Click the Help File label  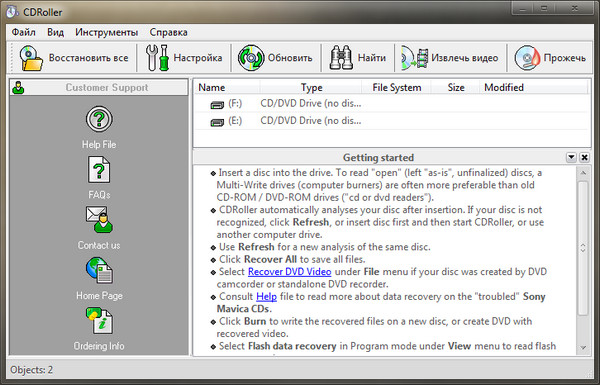(x=99, y=145)
